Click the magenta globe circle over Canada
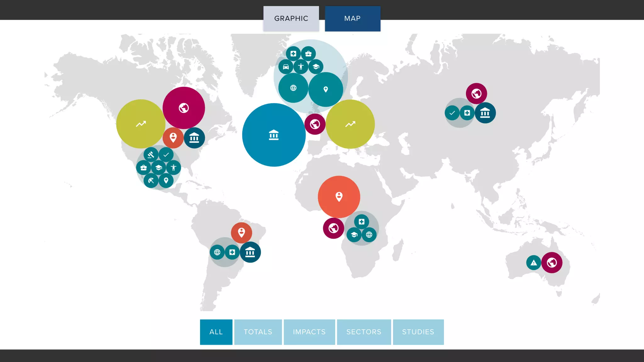Viewport: 644px width, 362px height. pyautogui.click(x=184, y=108)
